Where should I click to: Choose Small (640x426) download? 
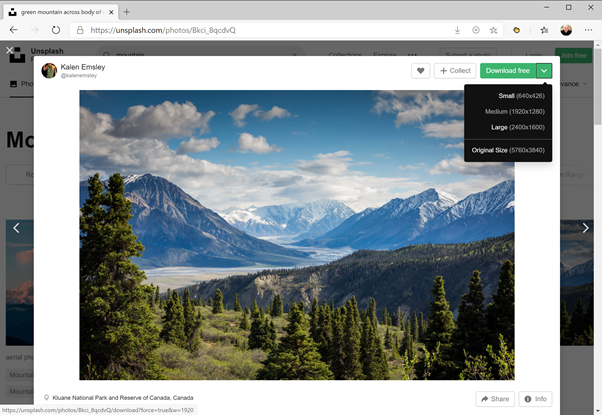(x=521, y=96)
